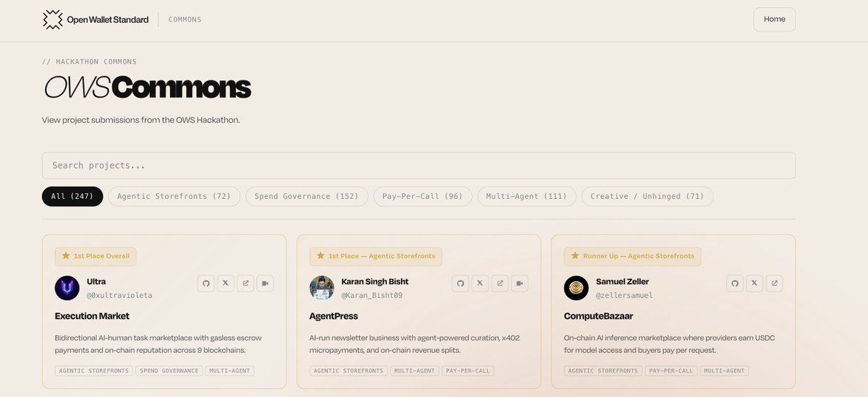Open the ComputeBazaar project title
The height and width of the screenshot is (397, 868).
(599, 316)
